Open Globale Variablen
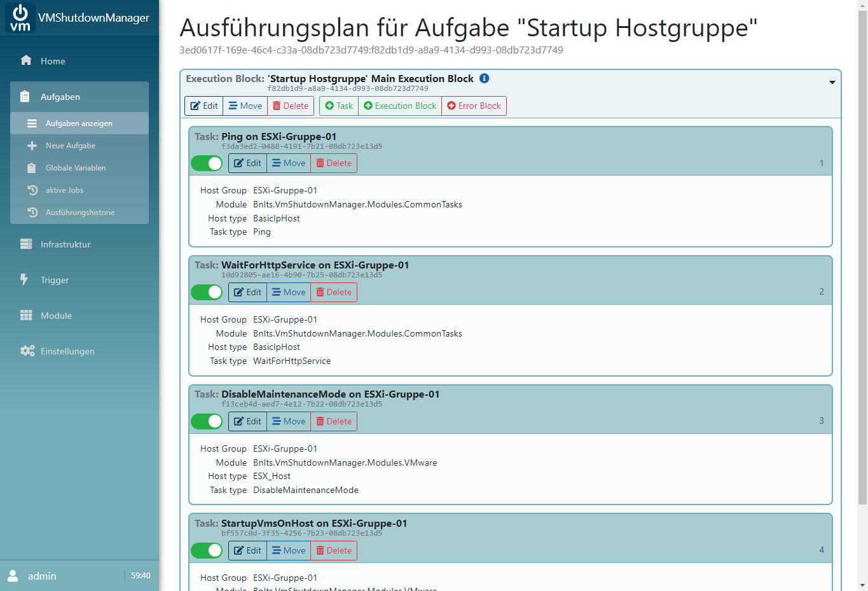 [79, 168]
